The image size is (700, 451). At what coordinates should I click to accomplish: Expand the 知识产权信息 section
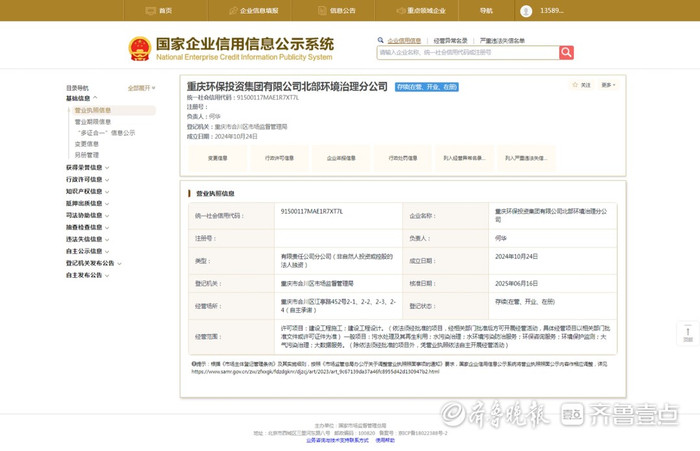pyautogui.click(x=88, y=192)
